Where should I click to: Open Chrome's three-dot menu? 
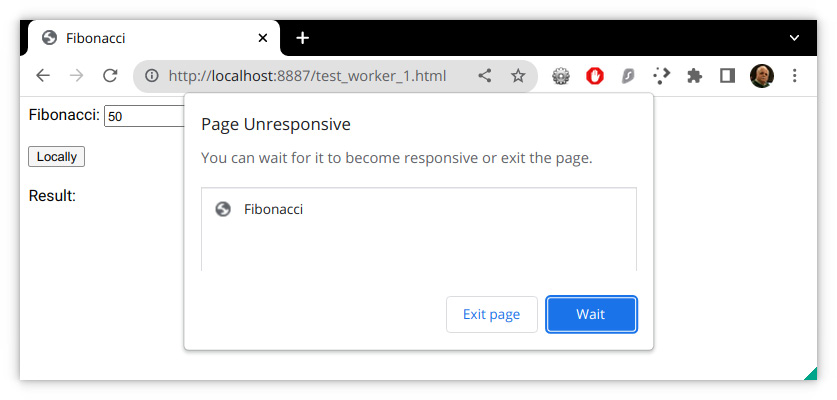[794, 76]
